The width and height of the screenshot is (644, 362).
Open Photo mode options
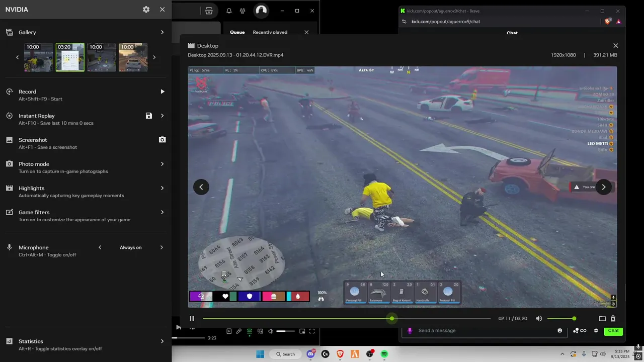162,164
